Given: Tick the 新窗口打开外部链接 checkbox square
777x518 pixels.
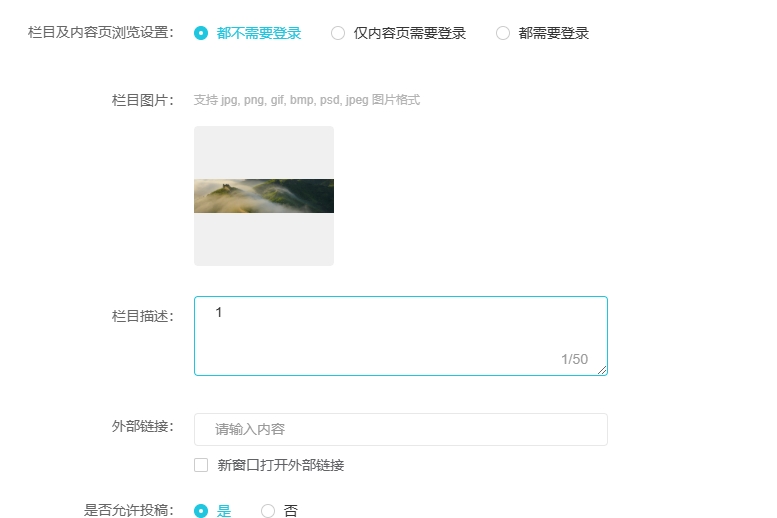Looking at the screenshot, I should [201, 465].
